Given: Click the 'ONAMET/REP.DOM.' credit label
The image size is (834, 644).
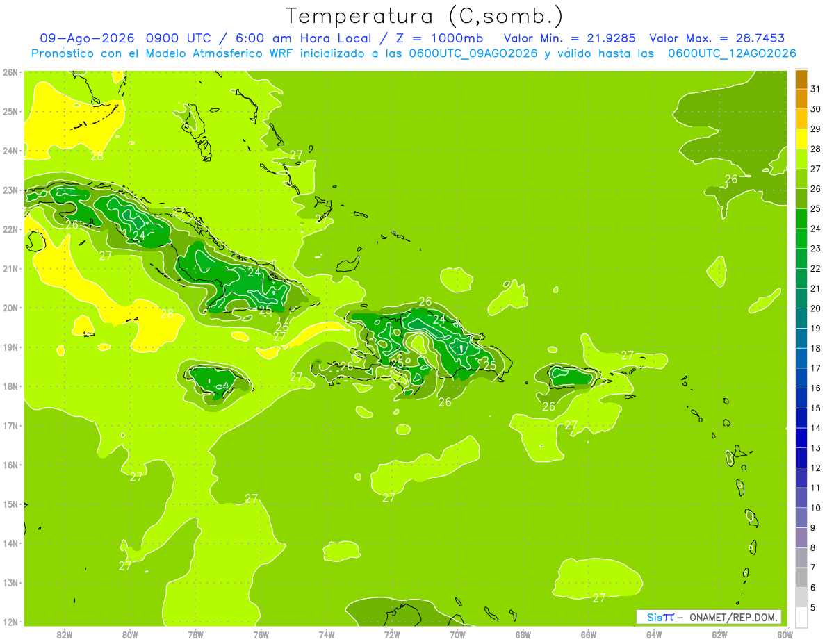Looking at the screenshot, I should pyautogui.click(x=732, y=617).
